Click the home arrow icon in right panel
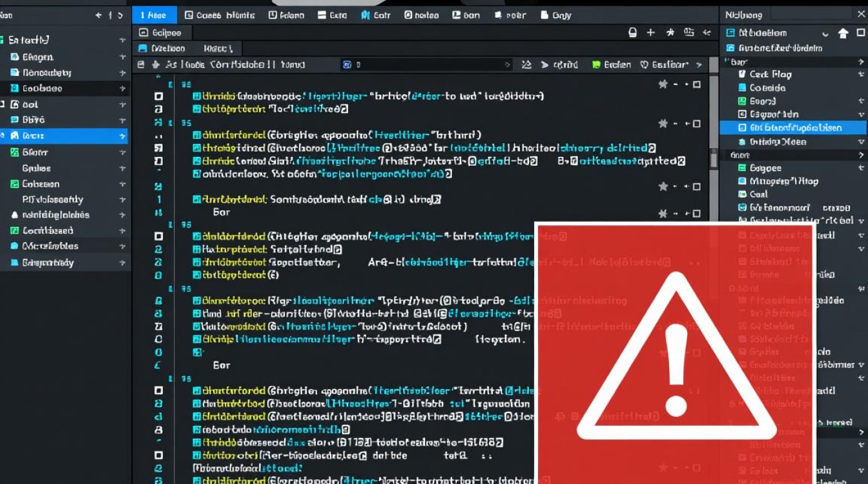 (x=843, y=33)
